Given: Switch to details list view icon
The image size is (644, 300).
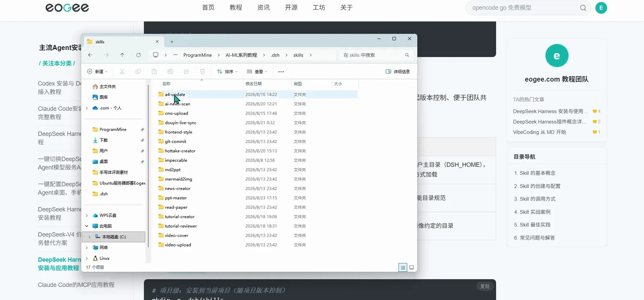Looking at the screenshot, I should (403, 267).
